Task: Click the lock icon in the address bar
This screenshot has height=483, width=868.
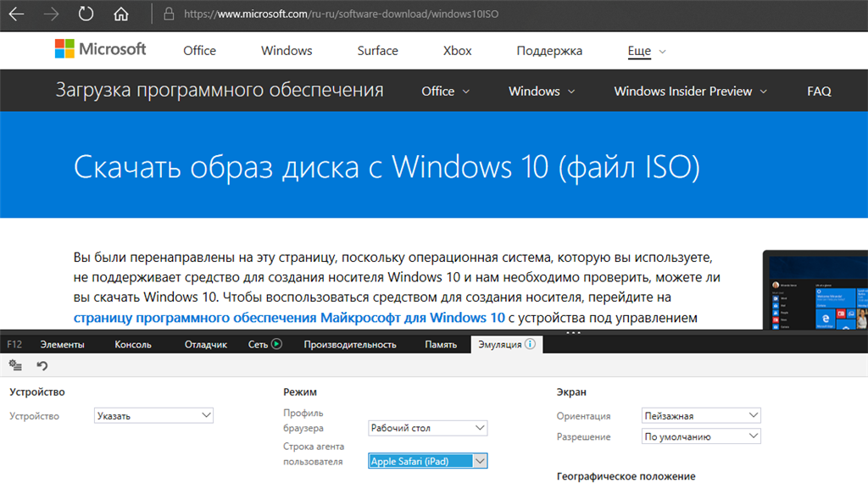Action: click(x=169, y=14)
